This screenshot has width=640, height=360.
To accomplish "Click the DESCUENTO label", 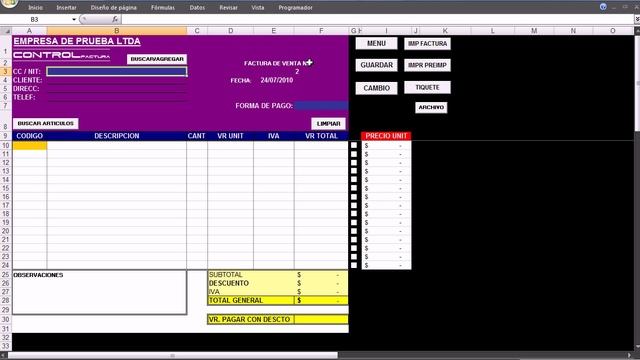I will 229,283.
